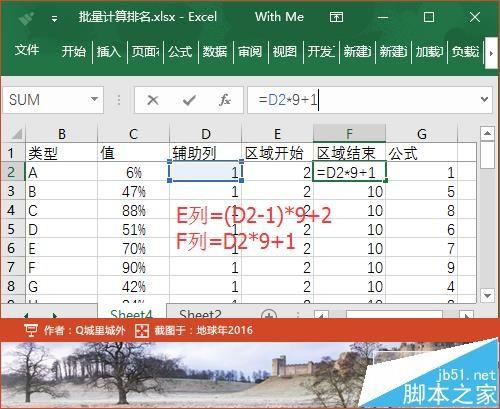Open the 数据 tab
500x409 pixels.
(215, 51)
